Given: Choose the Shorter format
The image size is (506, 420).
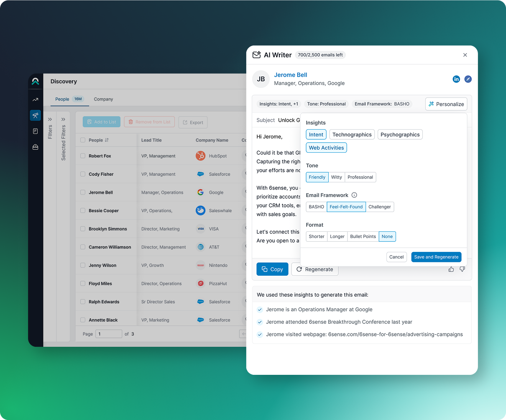Looking at the screenshot, I should pos(317,237).
